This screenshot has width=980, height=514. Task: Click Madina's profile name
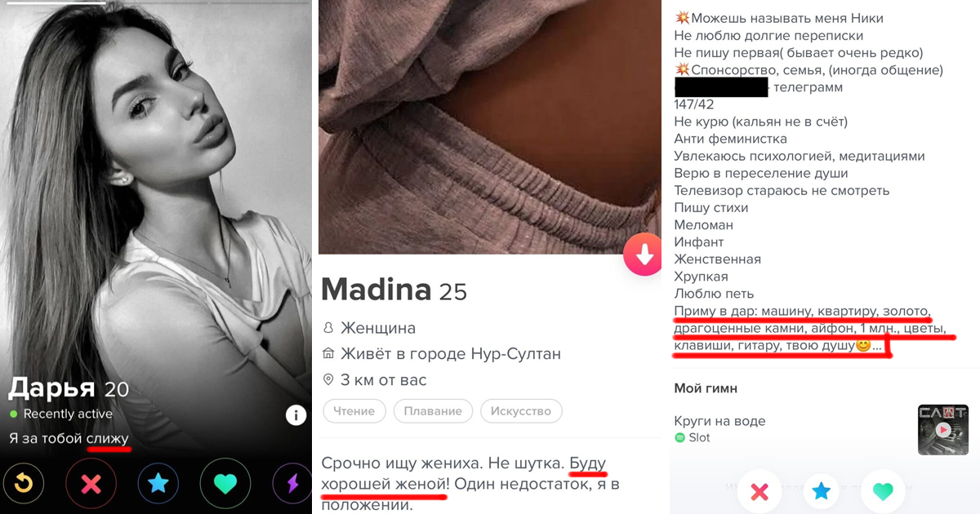pyautogui.click(x=376, y=290)
